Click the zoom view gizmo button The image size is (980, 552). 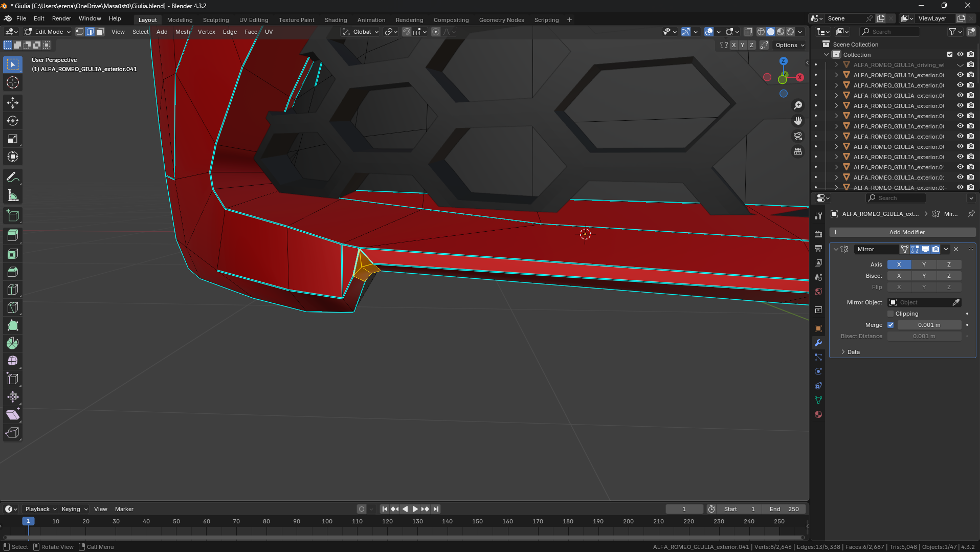798,105
